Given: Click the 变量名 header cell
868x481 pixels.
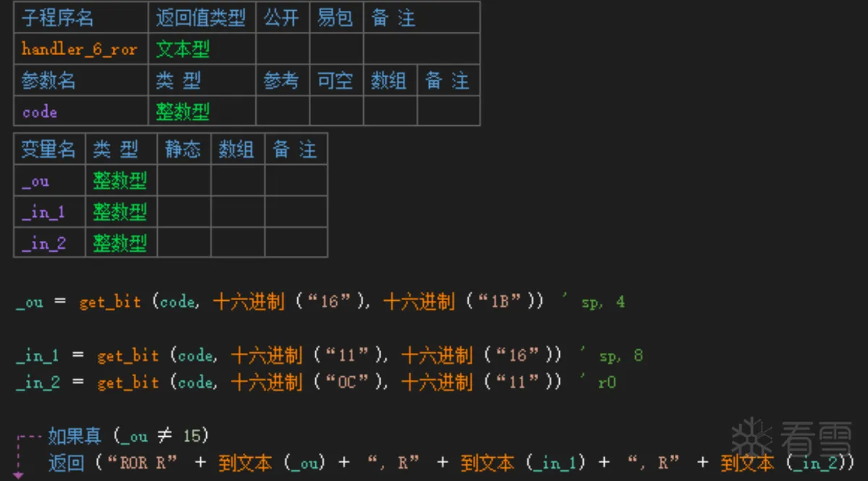Looking at the screenshot, I should click(x=48, y=150).
